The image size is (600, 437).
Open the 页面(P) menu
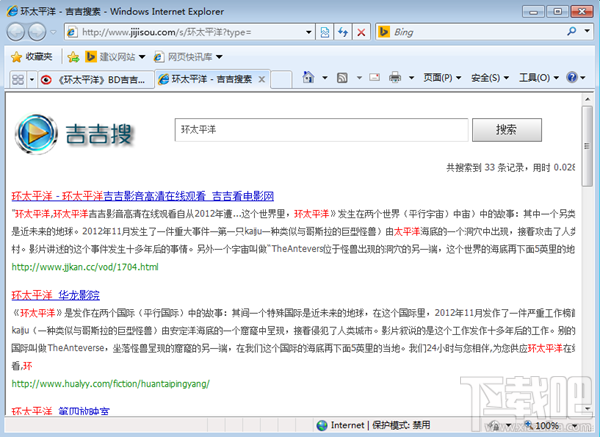click(x=442, y=78)
